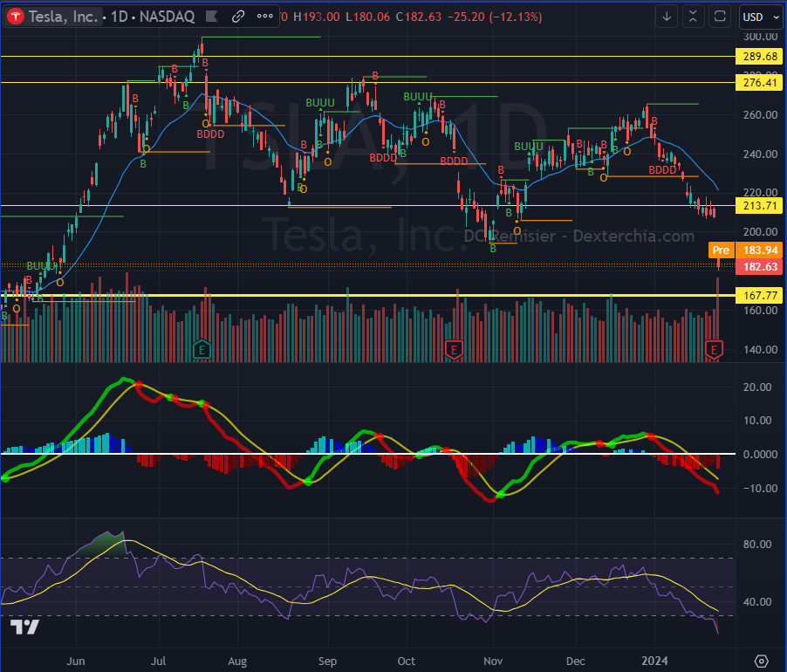Click the Tesla, Inc. symbol title

tap(63, 17)
